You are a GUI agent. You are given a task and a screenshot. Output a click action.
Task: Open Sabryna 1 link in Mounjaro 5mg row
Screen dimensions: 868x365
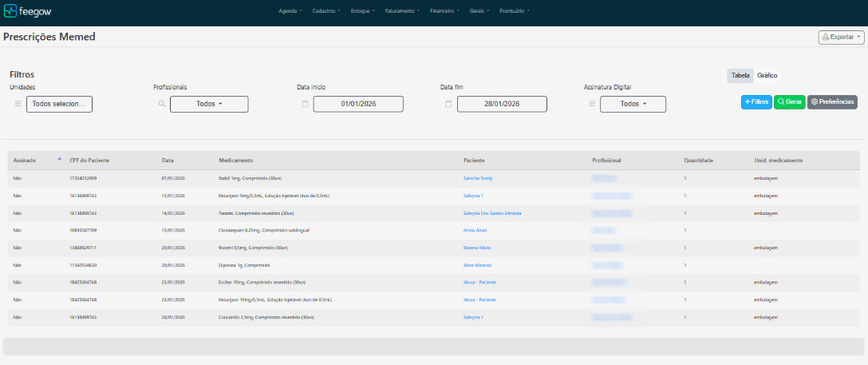473,196
